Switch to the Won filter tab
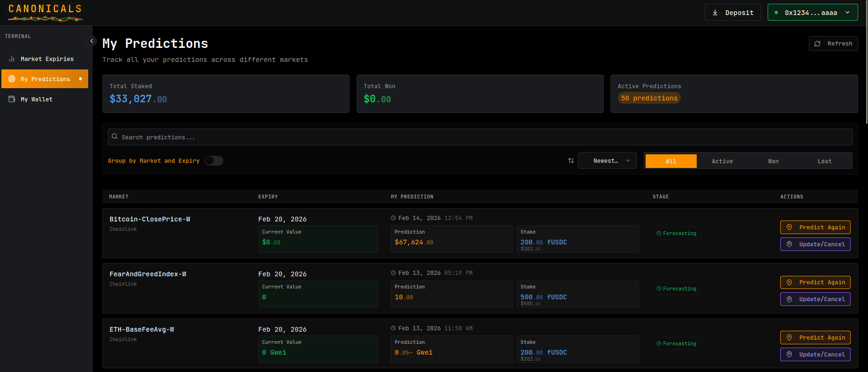This screenshot has height=372, width=868. point(773,161)
